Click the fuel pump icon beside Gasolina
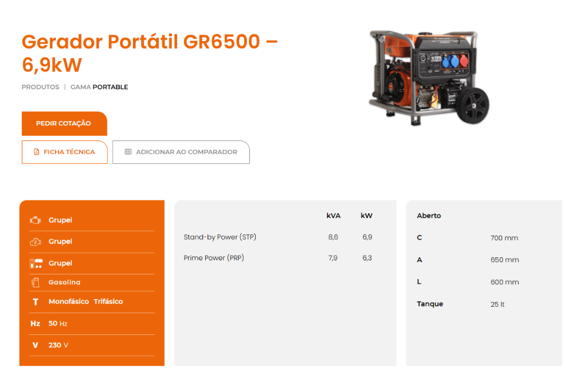The height and width of the screenshot is (379, 588). 35,283
